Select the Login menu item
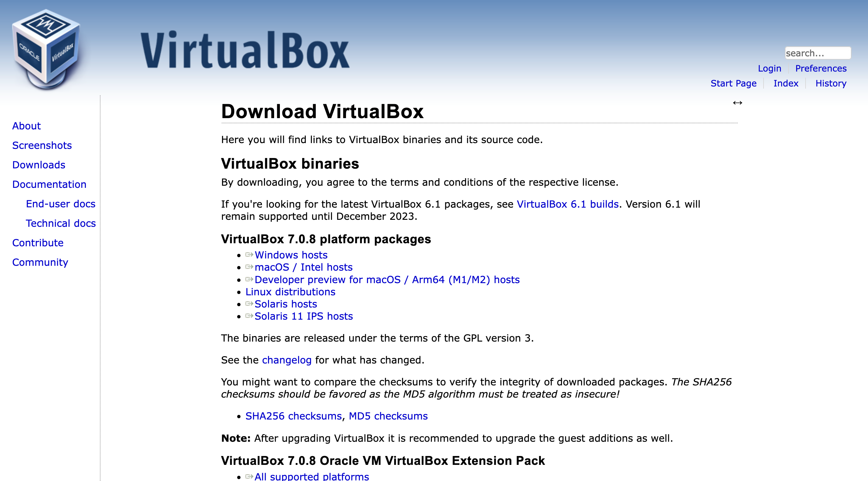This screenshot has height=481, width=868. (769, 68)
